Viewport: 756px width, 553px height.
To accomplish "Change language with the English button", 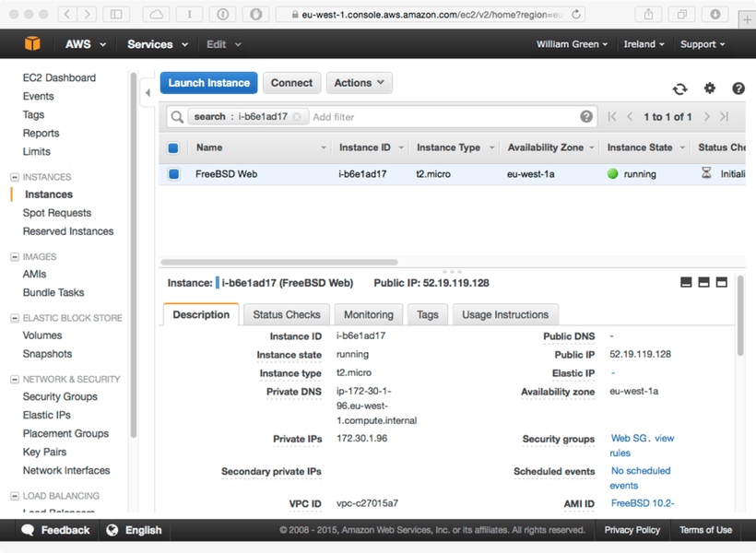I will click(134, 530).
